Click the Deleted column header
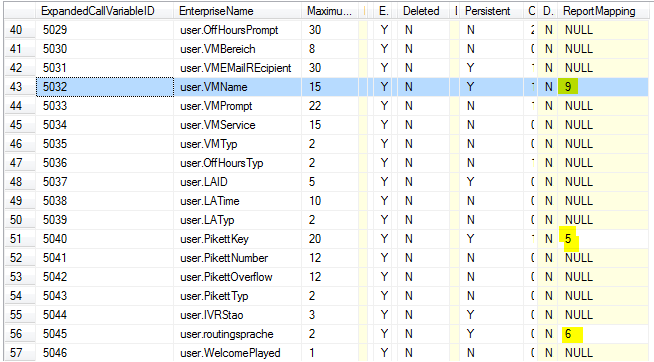 pos(423,11)
